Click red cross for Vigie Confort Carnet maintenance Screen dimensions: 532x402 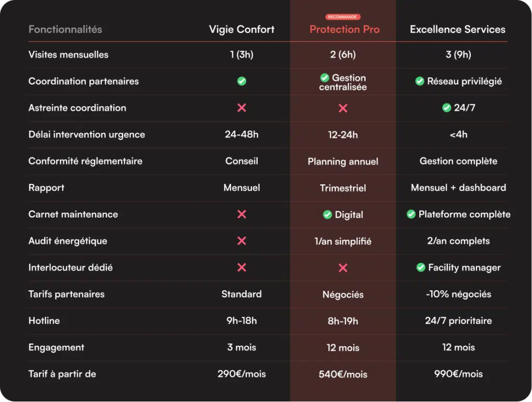[242, 214]
